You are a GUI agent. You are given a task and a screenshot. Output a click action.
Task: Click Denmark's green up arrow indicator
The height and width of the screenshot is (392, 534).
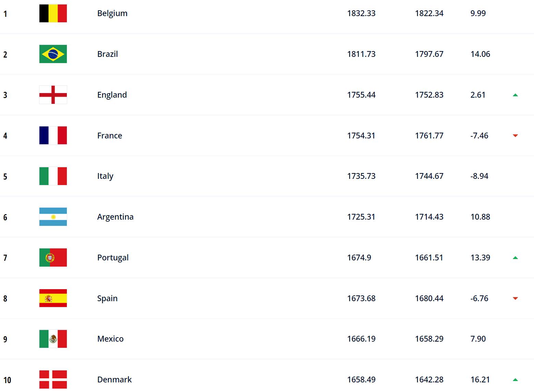coord(515,380)
